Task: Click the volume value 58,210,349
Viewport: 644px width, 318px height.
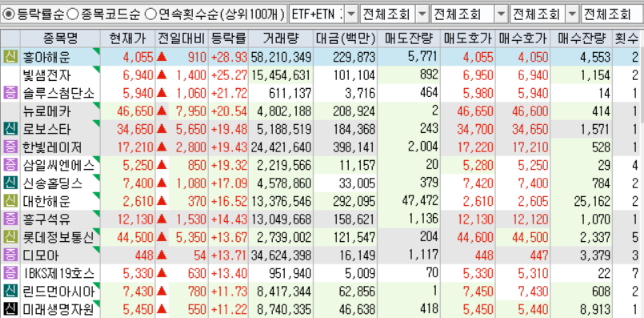Action: tap(282, 57)
